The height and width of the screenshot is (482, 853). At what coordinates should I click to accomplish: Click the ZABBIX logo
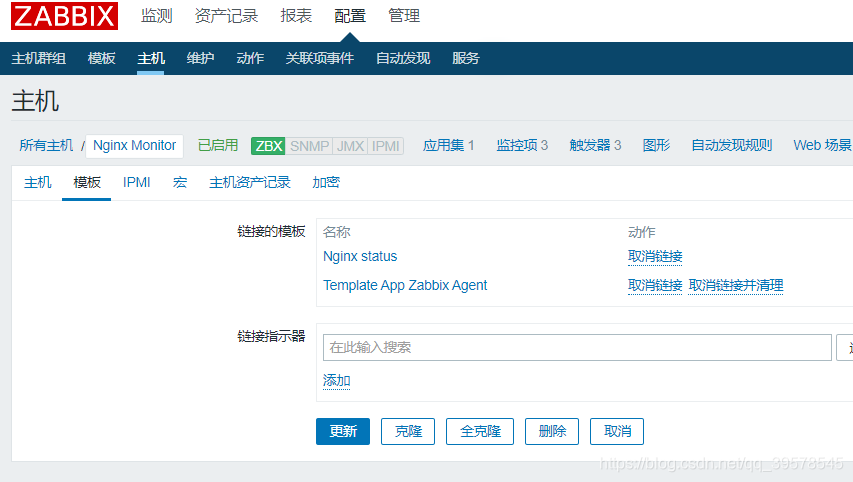[x=64, y=16]
